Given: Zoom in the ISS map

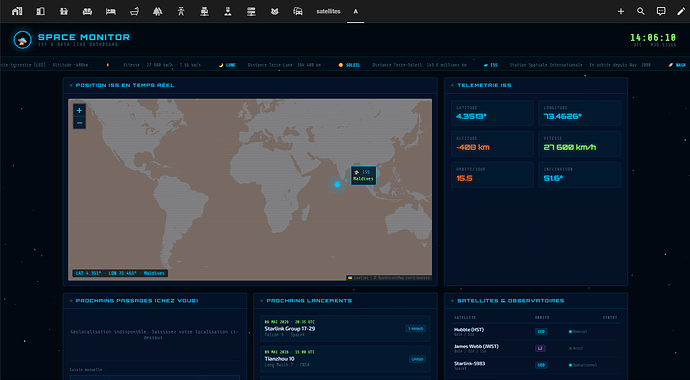Looking at the screenshot, I should [x=79, y=110].
